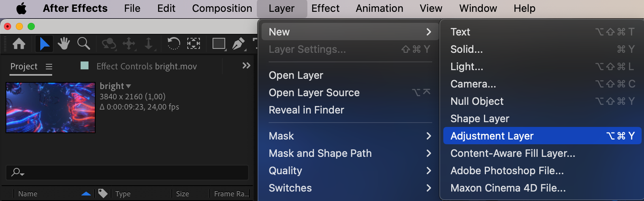Open the Project panel hamburger menu

[49, 67]
